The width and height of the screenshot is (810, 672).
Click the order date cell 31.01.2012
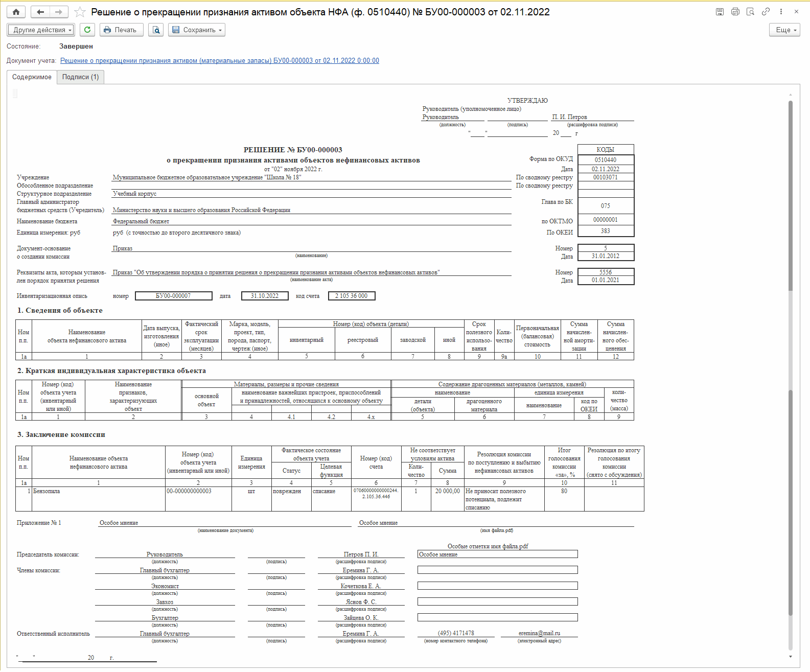click(x=606, y=256)
